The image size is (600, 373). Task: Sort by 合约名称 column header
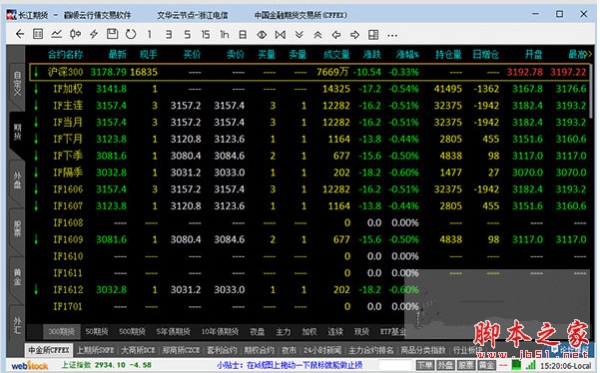(65, 55)
